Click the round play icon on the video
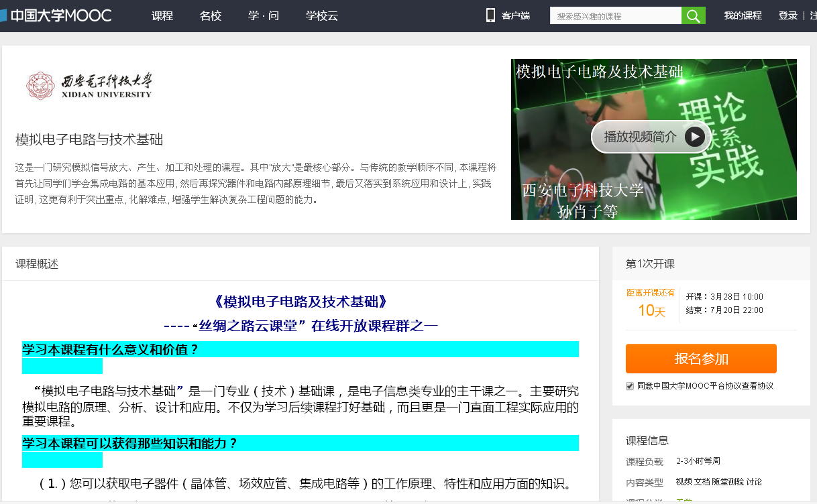The width and height of the screenshot is (817, 504). coord(695,137)
